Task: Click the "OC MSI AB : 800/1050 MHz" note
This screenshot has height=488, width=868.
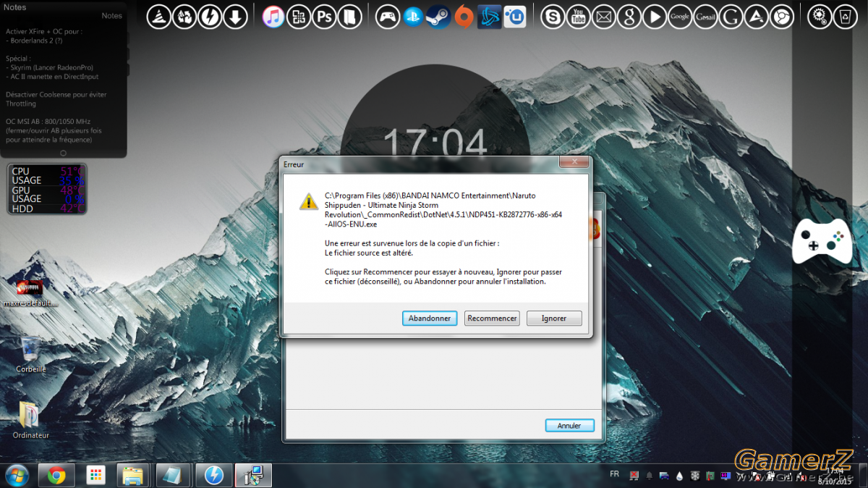Action: pyautogui.click(x=48, y=121)
